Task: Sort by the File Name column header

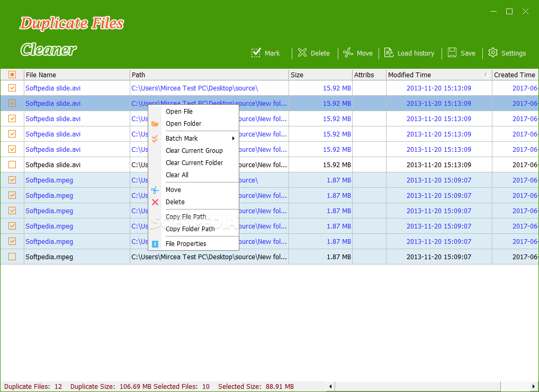Action: 77,75
